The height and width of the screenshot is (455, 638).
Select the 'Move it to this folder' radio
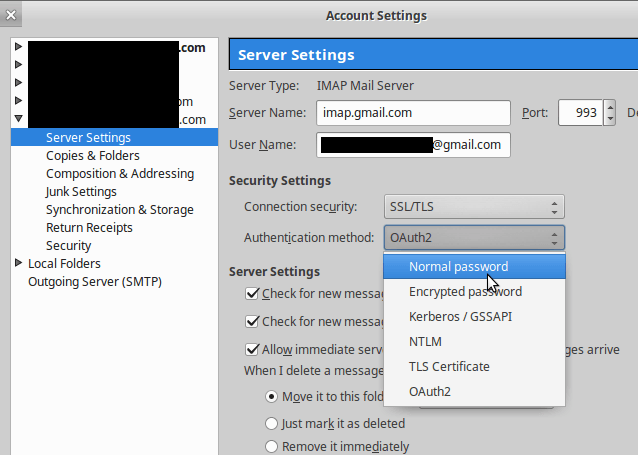[x=271, y=397]
